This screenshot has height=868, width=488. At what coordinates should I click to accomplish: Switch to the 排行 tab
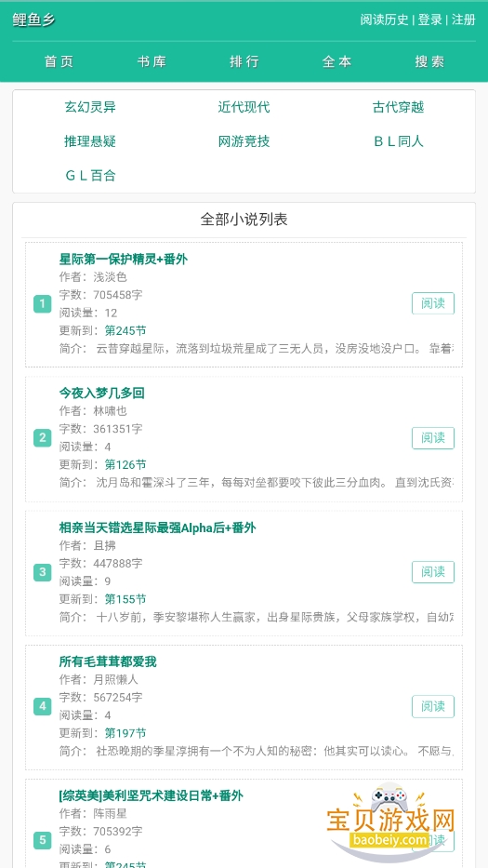pos(244,61)
